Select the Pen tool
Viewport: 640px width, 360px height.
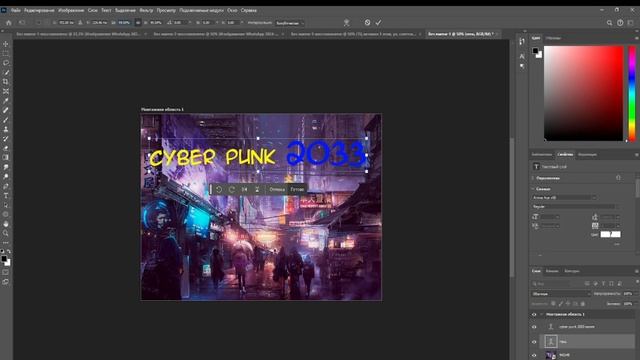(x=6, y=186)
